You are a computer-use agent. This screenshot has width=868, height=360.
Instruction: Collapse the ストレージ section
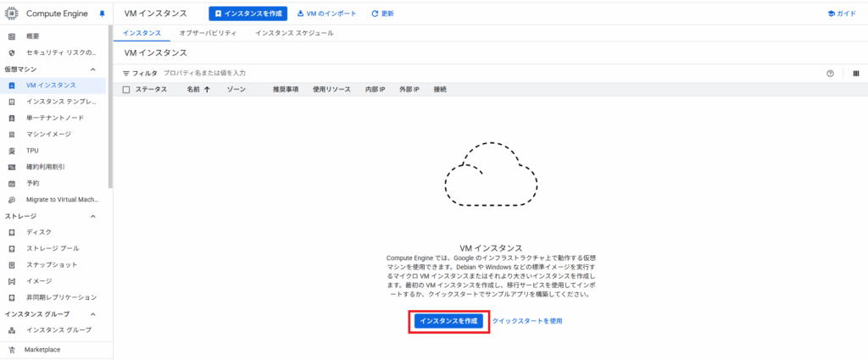pyautogui.click(x=93, y=216)
